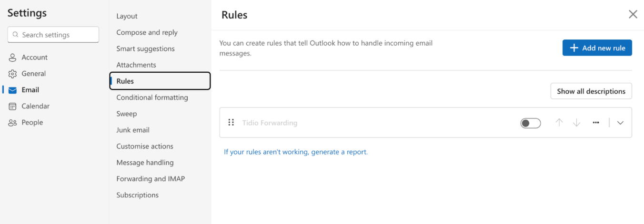Screen dimensions: 644x224
Task: Open the Account settings section
Action: pyautogui.click(x=34, y=58)
